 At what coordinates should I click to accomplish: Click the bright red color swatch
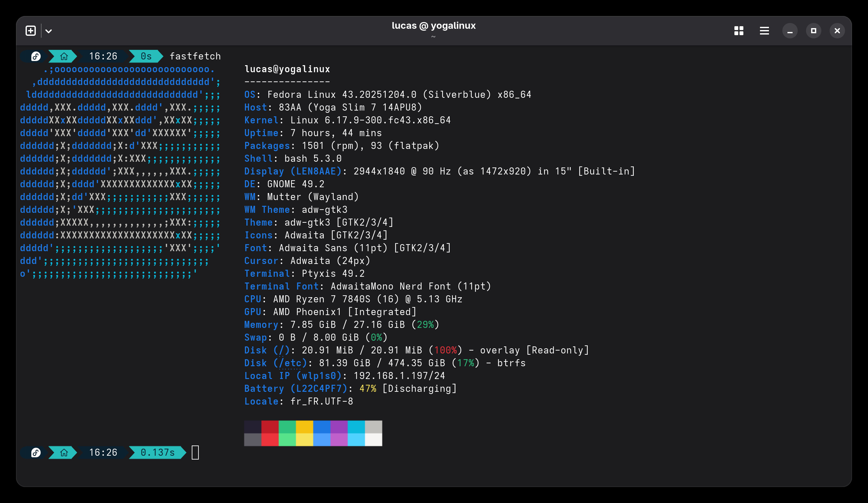click(270, 440)
